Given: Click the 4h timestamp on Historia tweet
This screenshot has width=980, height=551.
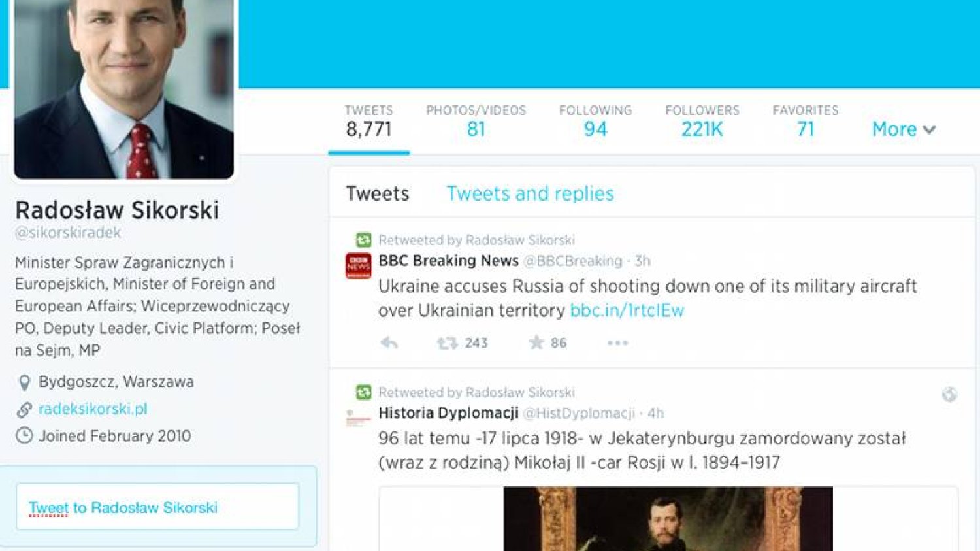Looking at the screenshot, I should tap(656, 413).
